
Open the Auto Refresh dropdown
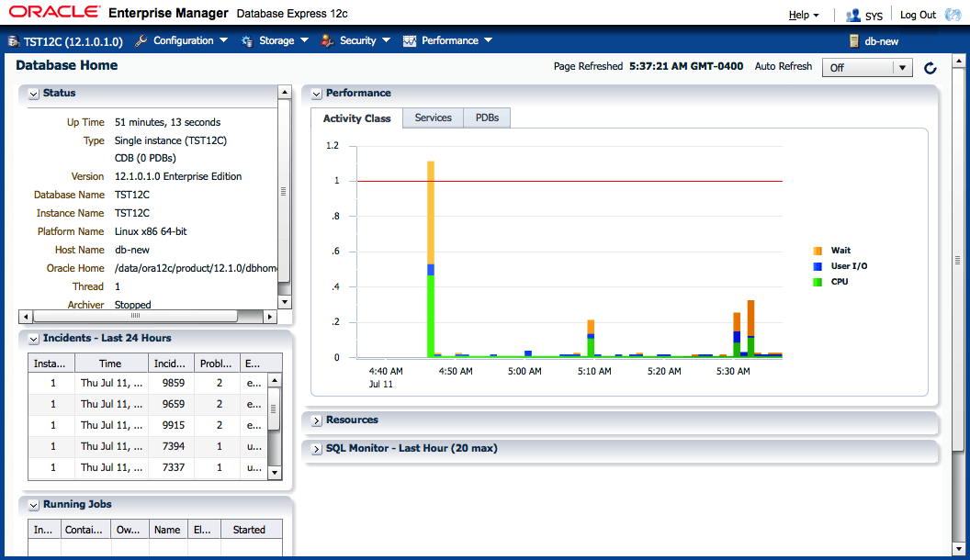tap(867, 67)
